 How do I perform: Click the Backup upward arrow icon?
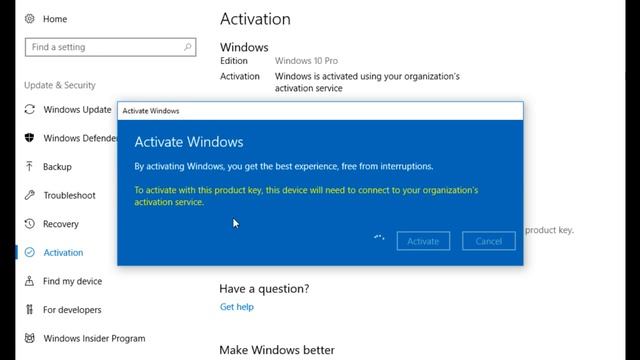(29, 167)
